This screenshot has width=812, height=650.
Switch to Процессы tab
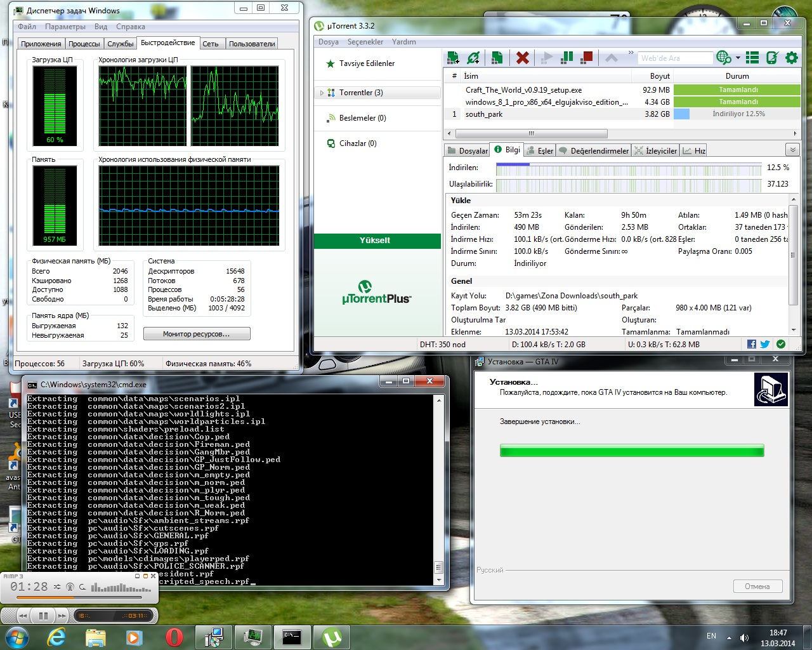tap(84, 44)
